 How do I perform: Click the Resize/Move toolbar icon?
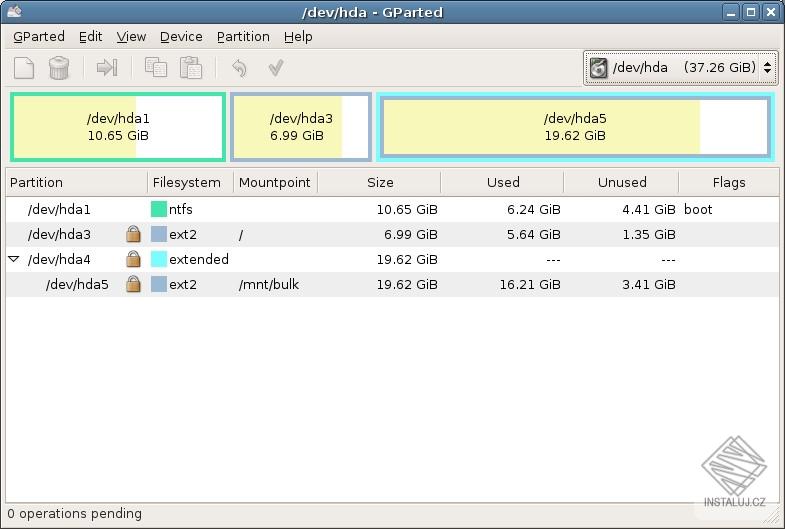107,68
